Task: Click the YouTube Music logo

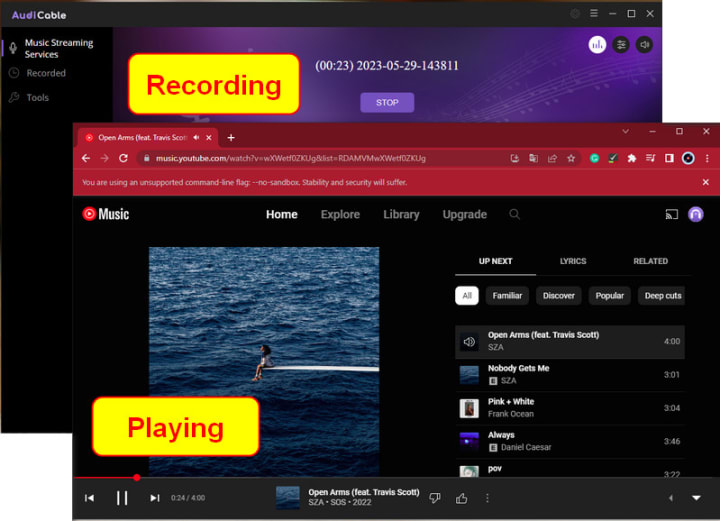Action: pos(106,214)
